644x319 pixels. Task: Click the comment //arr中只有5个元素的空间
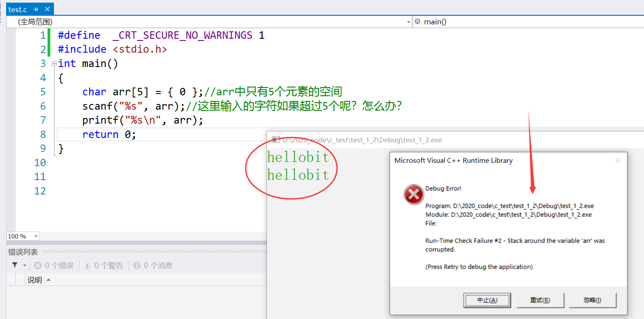point(273,92)
